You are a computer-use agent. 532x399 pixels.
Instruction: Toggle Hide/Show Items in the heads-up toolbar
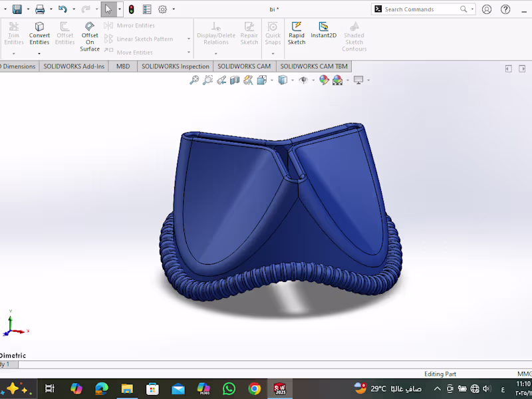(303, 80)
